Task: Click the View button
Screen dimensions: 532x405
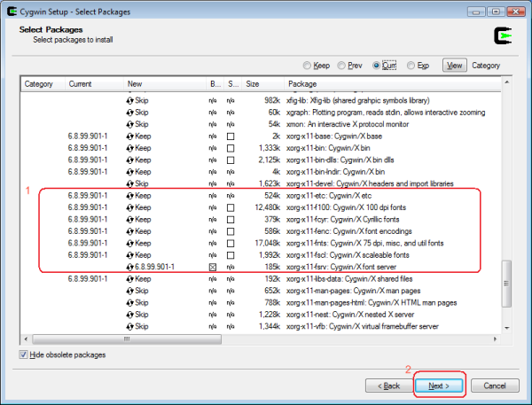Action: 454,65
